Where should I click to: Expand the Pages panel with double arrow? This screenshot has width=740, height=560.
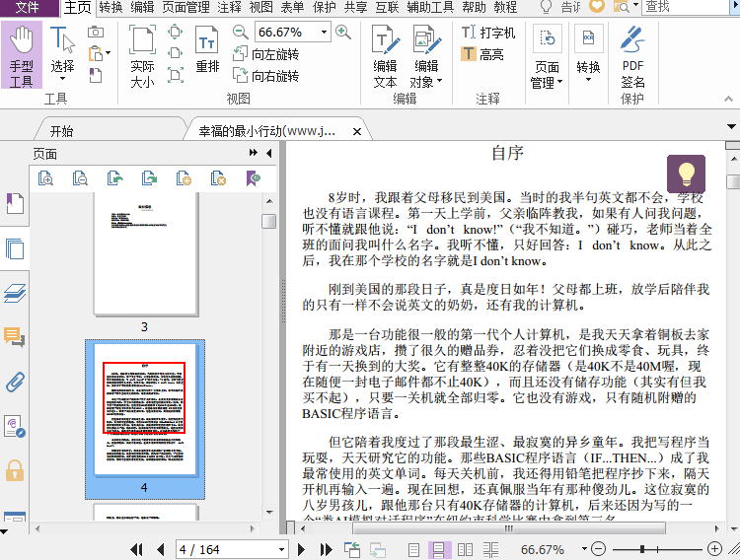(254, 153)
